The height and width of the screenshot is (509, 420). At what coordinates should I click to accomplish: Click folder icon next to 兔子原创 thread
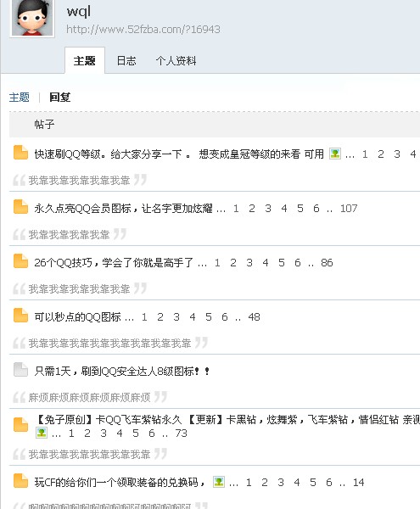(20, 425)
